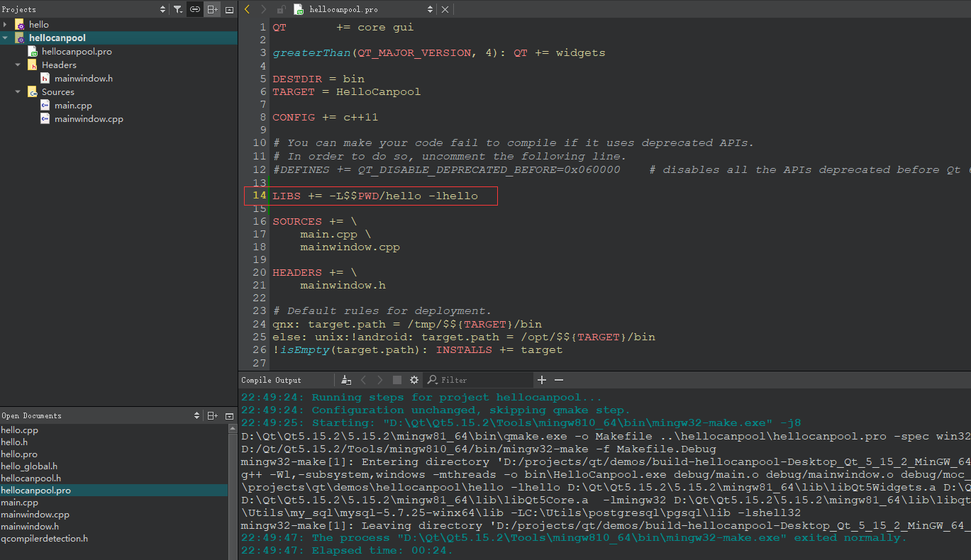This screenshot has height=560, width=971.
Task: Sort the Open Documents list
Action: pos(197,415)
